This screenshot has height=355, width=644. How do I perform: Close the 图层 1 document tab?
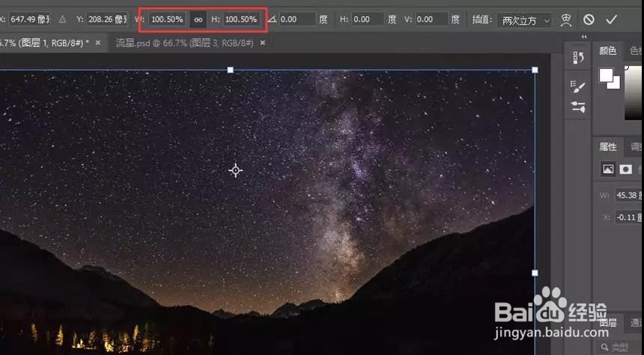[98, 43]
